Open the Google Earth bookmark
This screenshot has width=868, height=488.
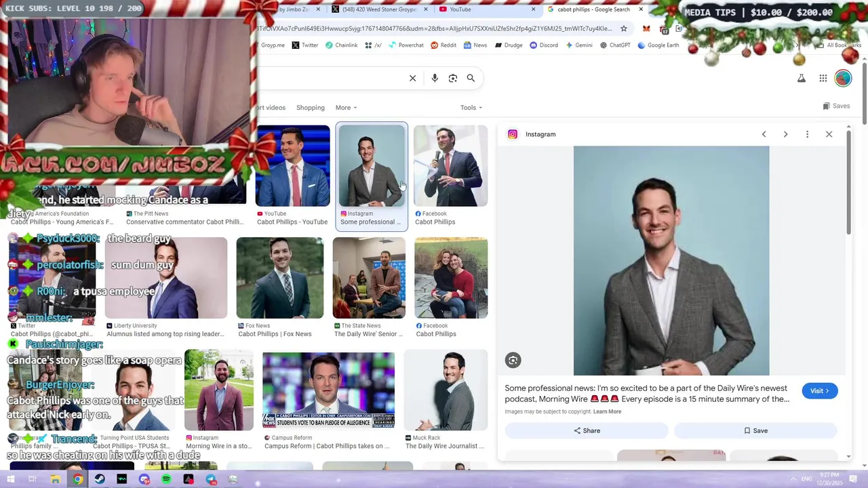point(658,45)
